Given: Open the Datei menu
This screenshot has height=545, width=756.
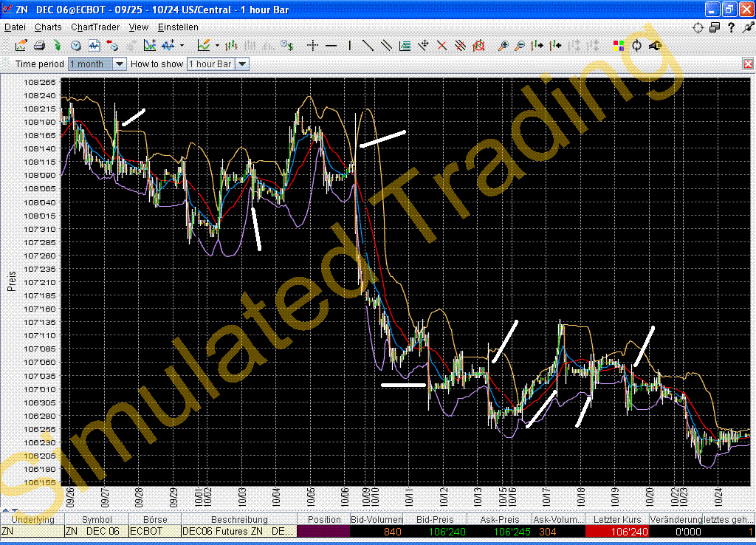Looking at the screenshot, I should click(x=15, y=27).
